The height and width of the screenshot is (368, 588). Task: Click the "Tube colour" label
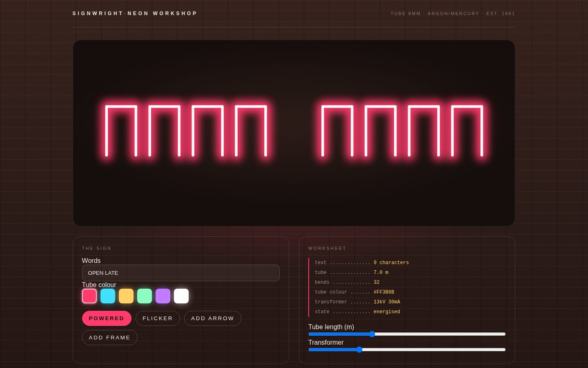99,285
